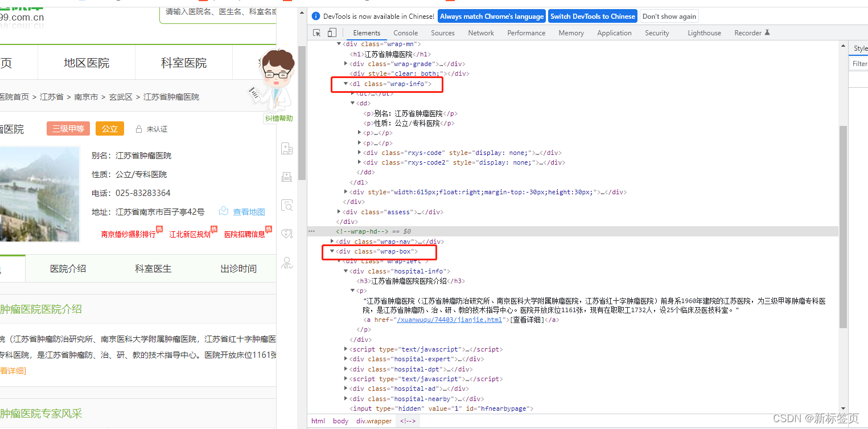868x429 pixels.
Task: Click the Elements panel vertical scrollbar
Action: (x=843, y=228)
